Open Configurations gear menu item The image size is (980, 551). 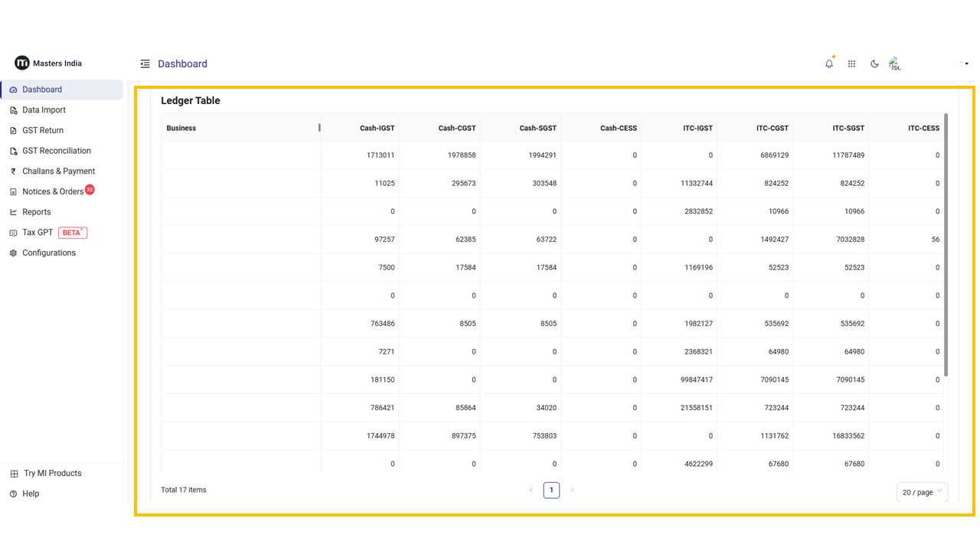pyautogui.click(x=48, y=253)
